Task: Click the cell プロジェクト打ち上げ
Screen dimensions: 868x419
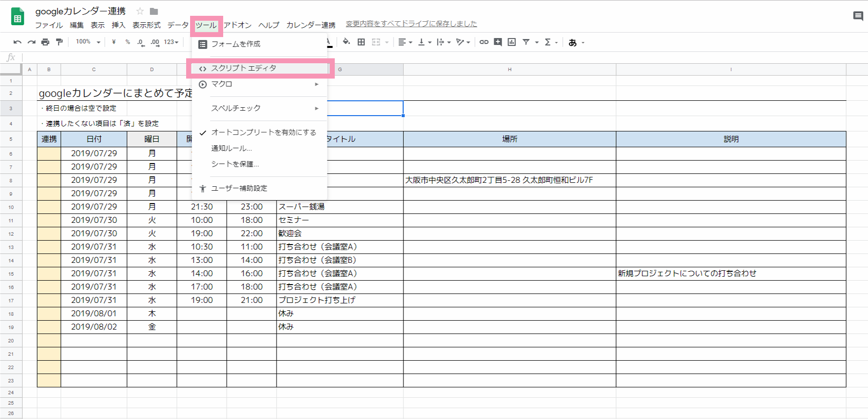Action: tap(340, 300)
